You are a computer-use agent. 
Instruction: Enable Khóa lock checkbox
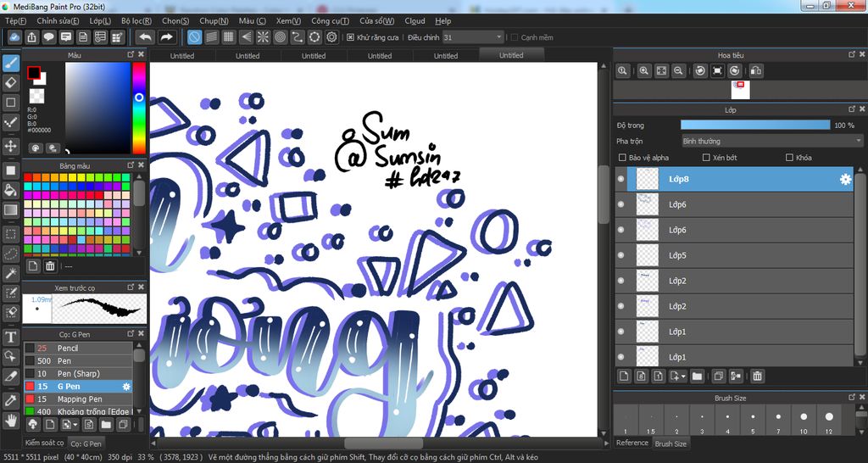pyautogui.click(x=789, y=158)
